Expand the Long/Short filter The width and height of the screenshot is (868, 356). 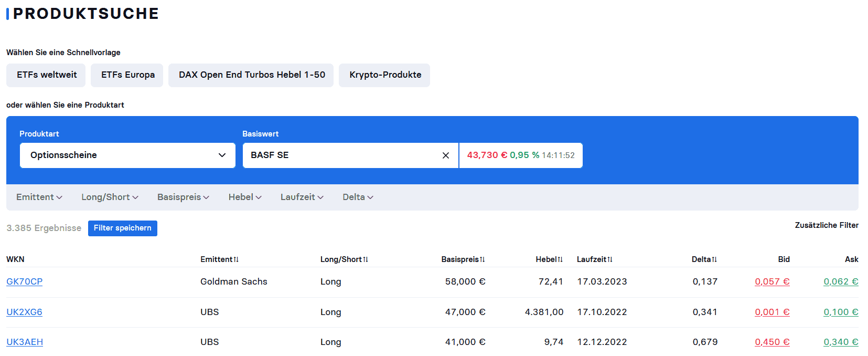(110, 197)
